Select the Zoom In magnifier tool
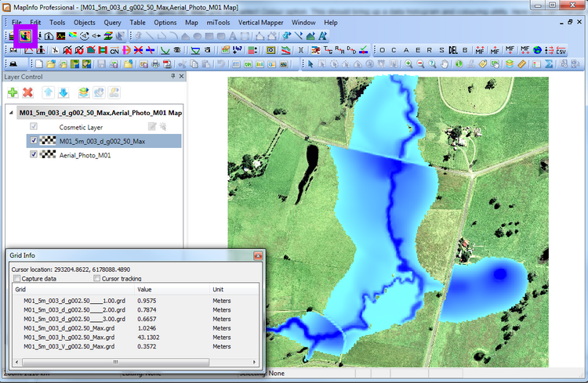The width and height of the screenshot is (588, 383). [408, 63]
